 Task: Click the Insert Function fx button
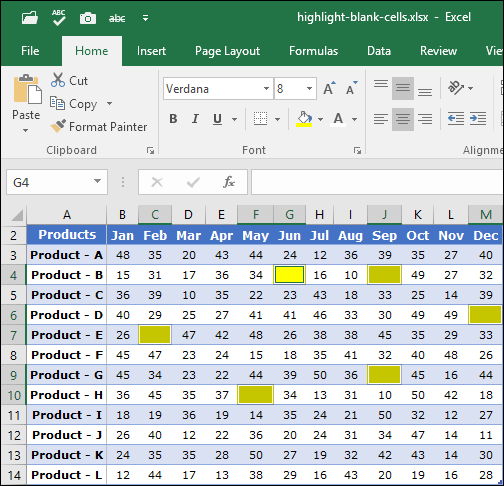(229, 182)
